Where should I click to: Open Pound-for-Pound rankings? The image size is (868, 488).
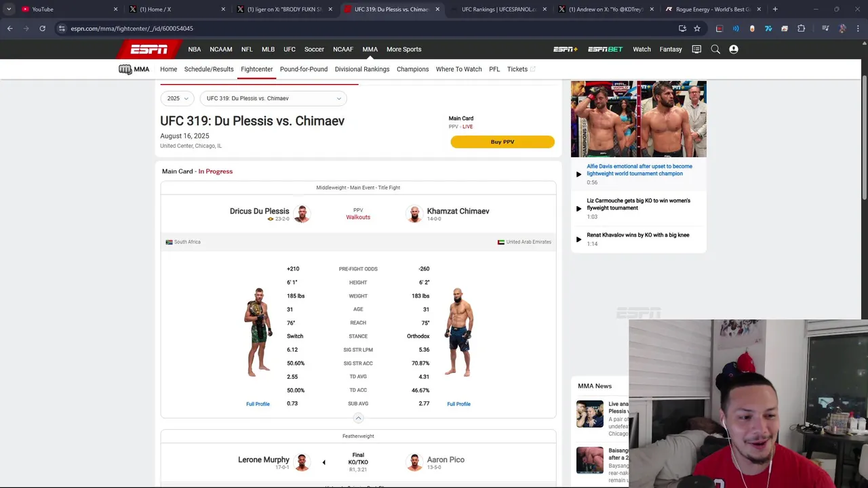[304, 69]
